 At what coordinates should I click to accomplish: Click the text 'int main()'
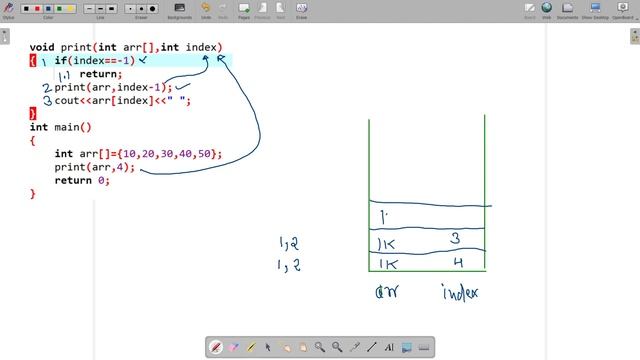pyautogui.click(x=60, y=127)
